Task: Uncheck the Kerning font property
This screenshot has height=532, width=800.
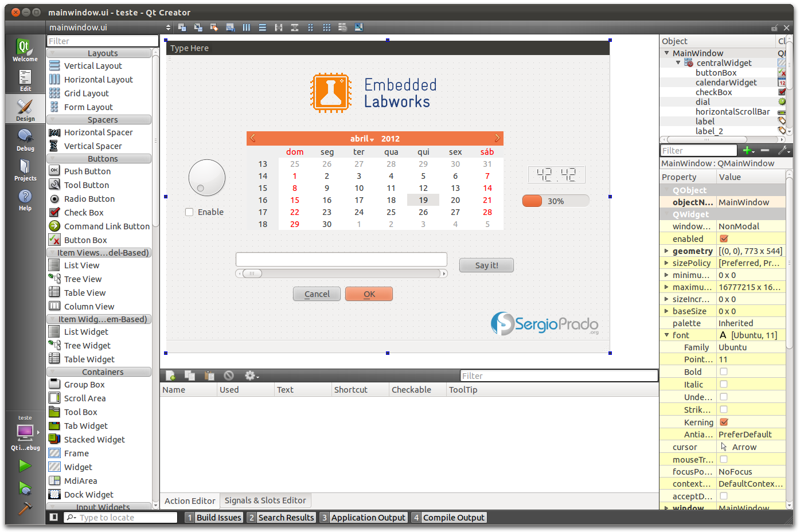Action: (x=724, y=422)
